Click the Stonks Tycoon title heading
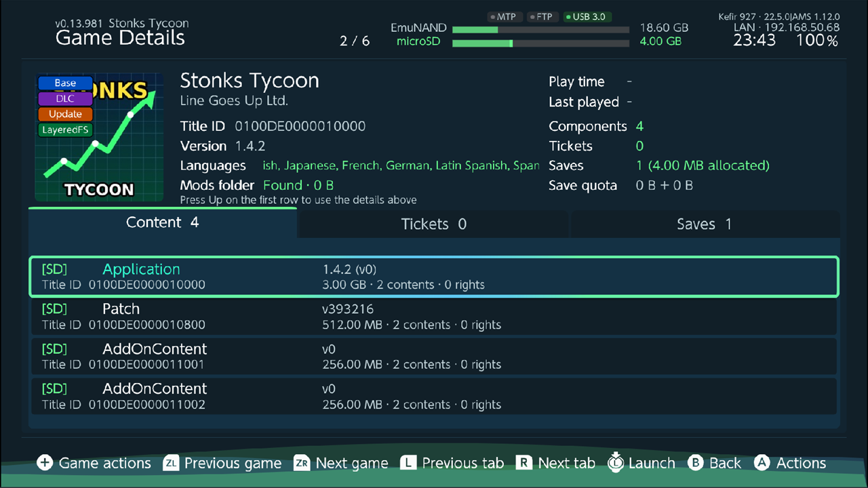This screenshot has height=488, width=868. point(250,81)
